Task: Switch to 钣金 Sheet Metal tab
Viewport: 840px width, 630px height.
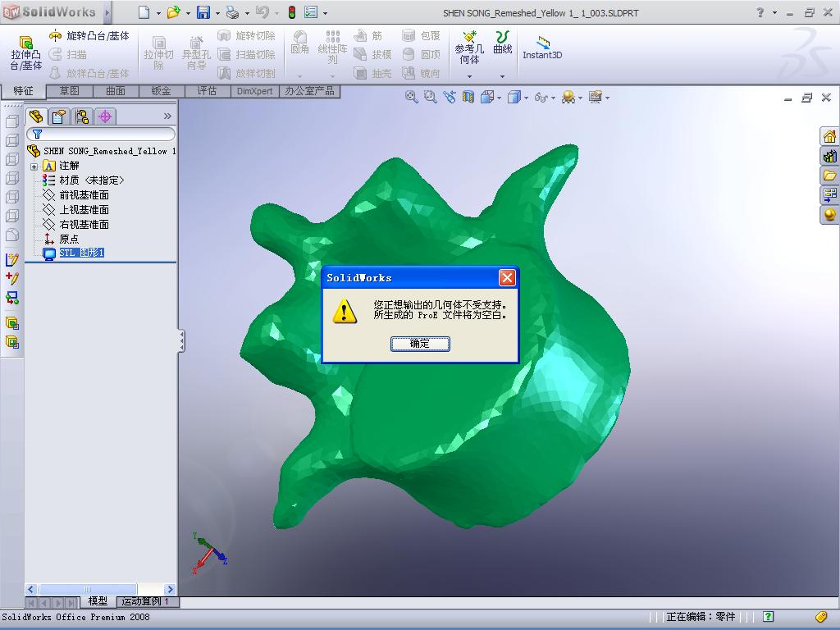Action: [x=161, y=91]
